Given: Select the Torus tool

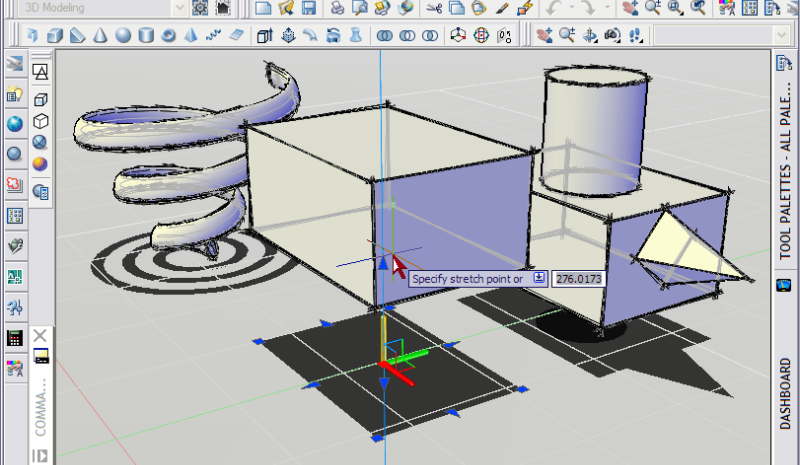Looking at the screenshot, I should pos(168,36).
